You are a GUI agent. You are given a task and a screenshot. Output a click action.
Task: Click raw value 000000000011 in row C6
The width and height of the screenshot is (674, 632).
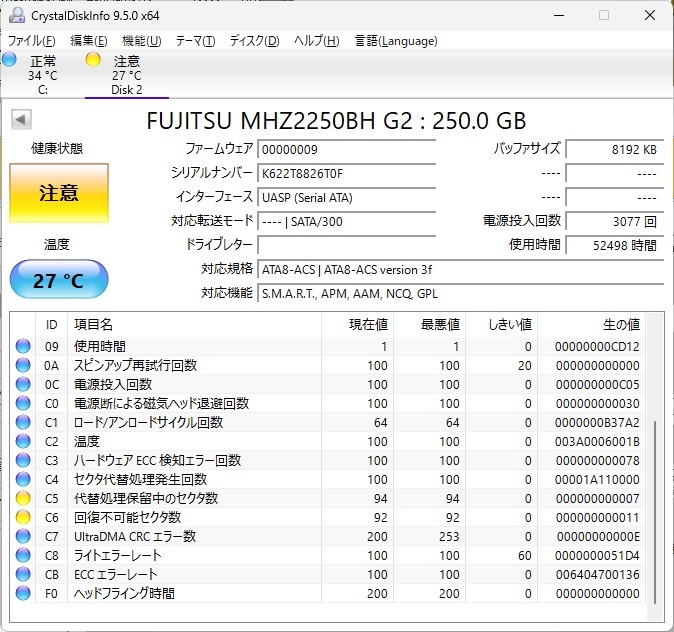tap(597, 518)
